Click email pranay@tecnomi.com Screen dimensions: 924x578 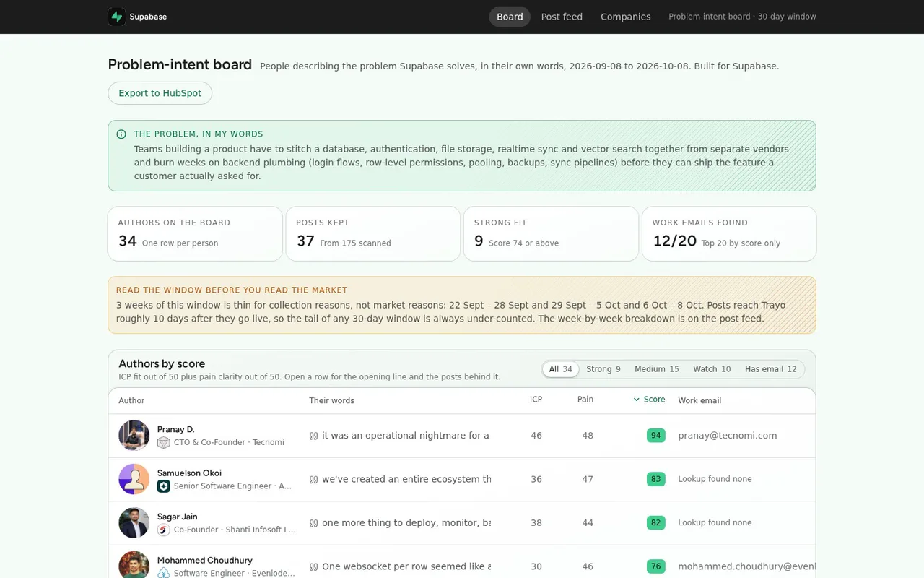[x=728, y=436]
